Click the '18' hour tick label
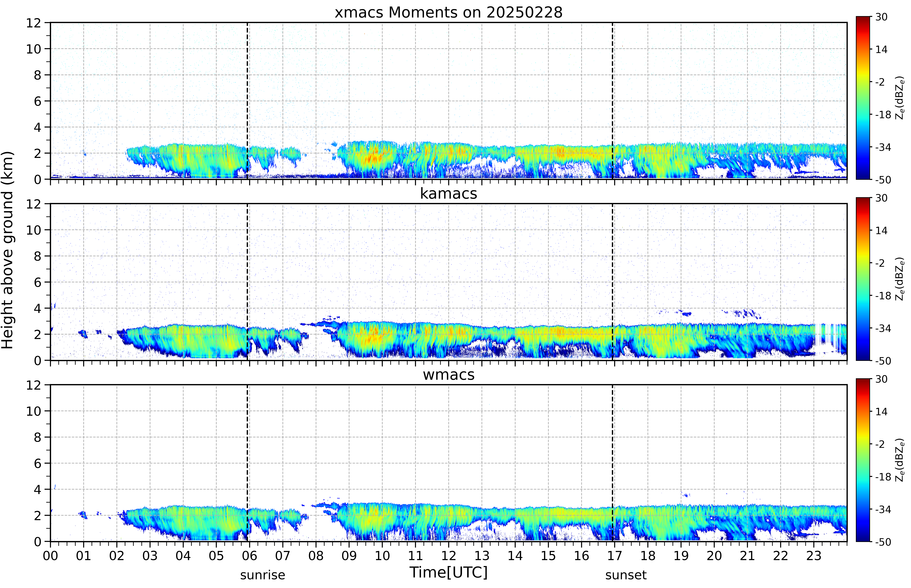 tap(648, 556)
